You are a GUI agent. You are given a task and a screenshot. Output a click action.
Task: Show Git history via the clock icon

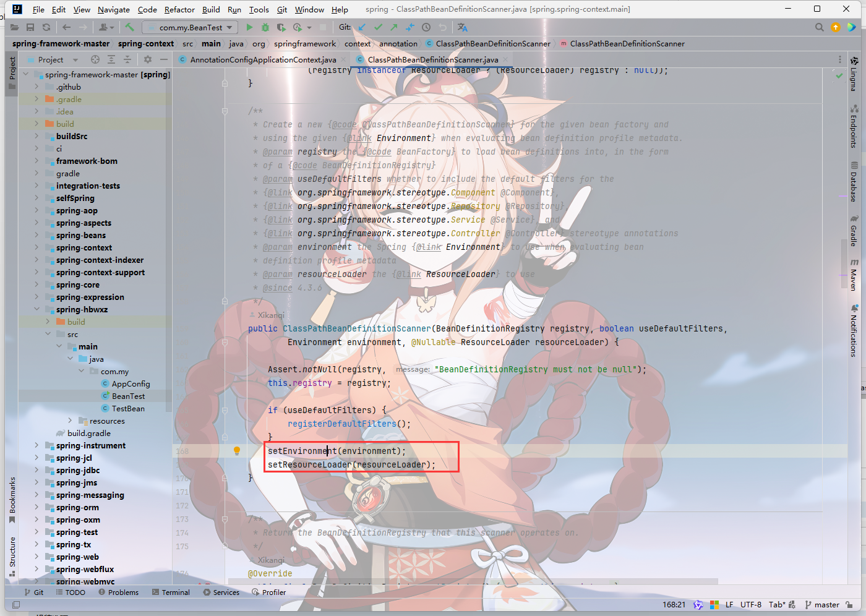click(x=426, y=27)
